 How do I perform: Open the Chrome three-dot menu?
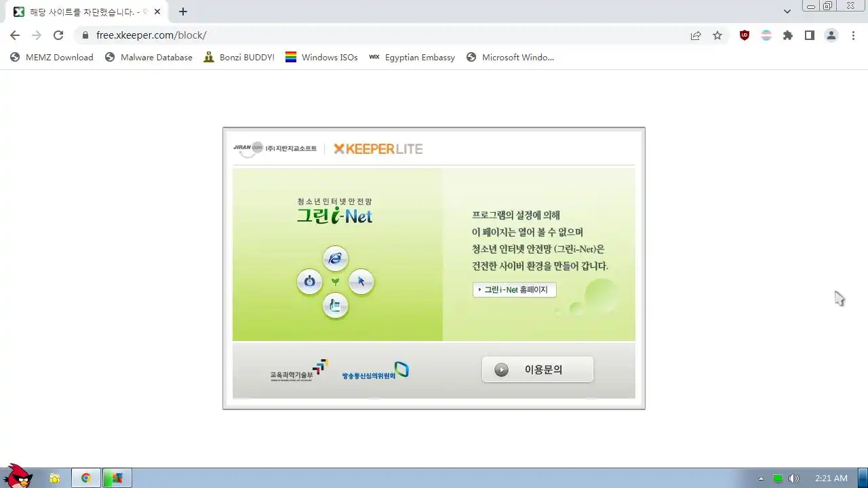coord(853,35)
